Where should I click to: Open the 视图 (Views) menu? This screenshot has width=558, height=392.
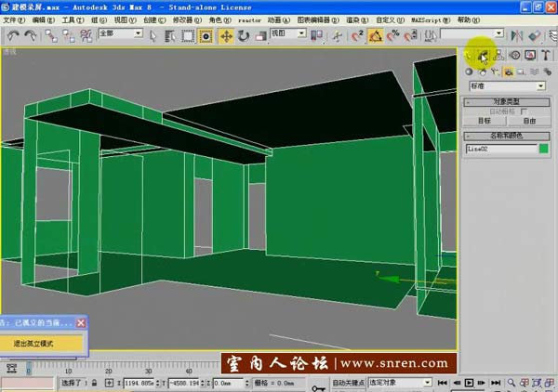coord(126,20)
